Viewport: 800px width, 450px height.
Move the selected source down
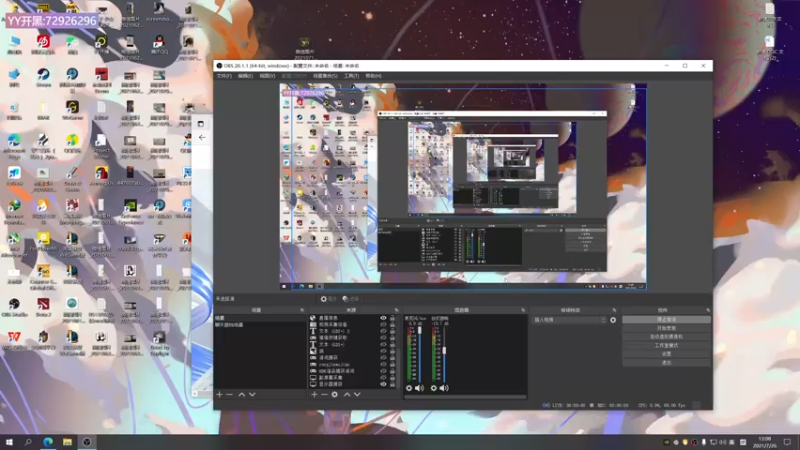(357, 394)
